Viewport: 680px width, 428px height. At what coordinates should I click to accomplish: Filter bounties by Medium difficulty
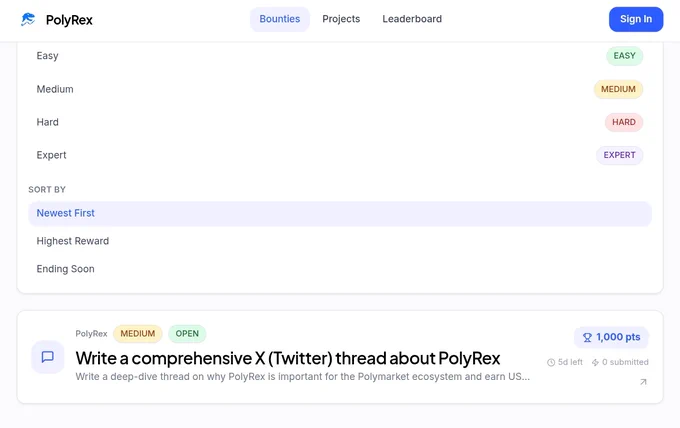coord(340,89)
